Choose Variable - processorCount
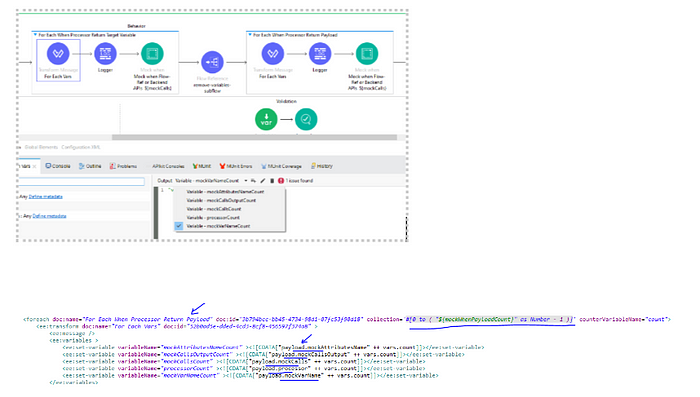The image size is (700, 397). 213,217
